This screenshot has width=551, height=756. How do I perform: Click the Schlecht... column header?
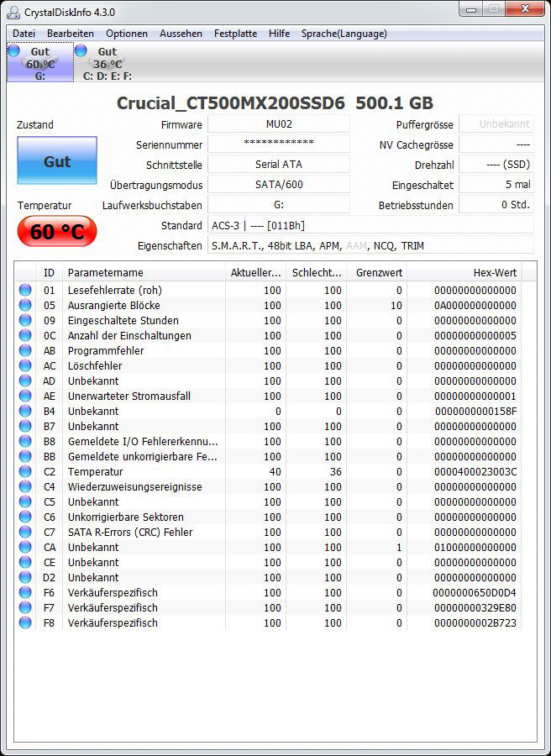click(317, 272)
